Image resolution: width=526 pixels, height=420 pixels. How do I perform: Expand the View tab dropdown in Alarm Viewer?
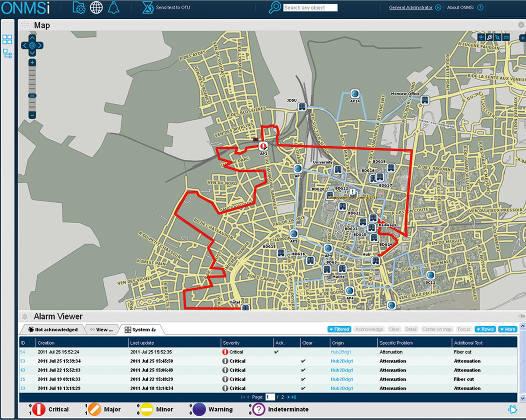tap(102, 329)
